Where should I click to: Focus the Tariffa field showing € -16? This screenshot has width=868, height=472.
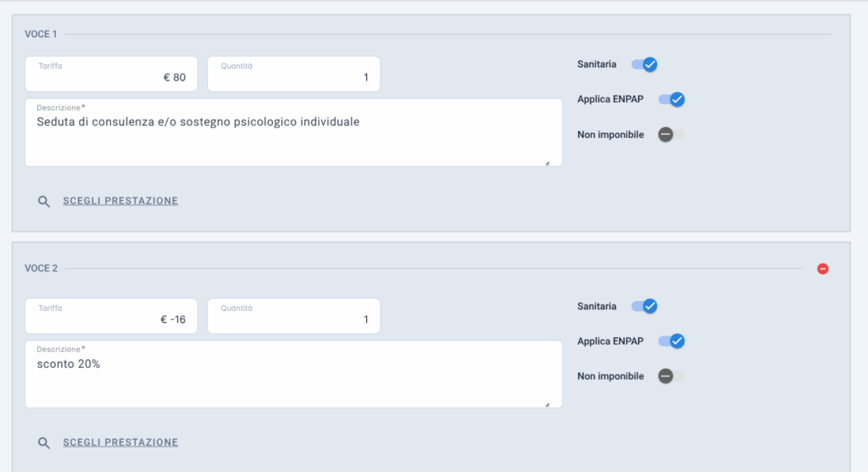point(111,316)
